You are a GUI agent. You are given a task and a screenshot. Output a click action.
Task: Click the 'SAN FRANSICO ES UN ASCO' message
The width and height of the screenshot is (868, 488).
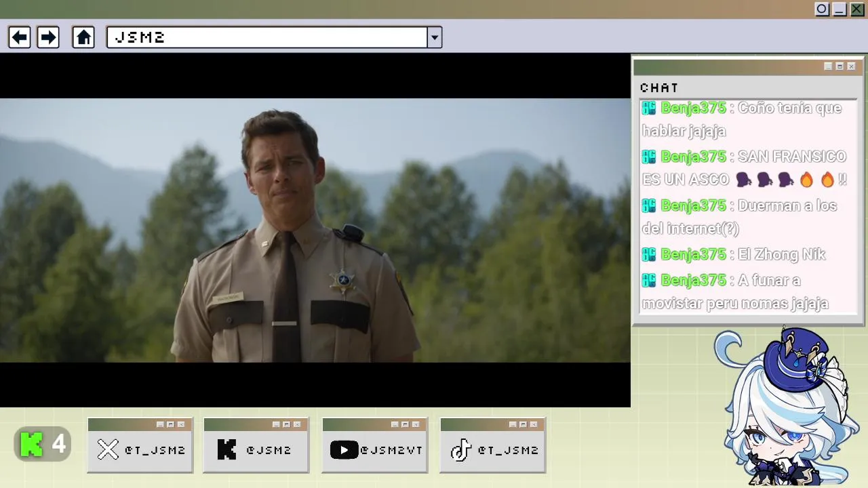(745, 168)
